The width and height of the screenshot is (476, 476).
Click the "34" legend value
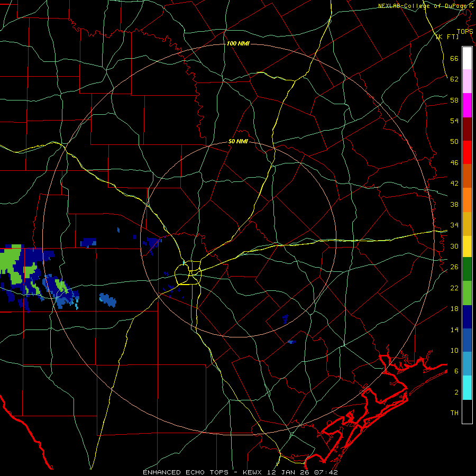pyautogui.click(x=454, y=225)
